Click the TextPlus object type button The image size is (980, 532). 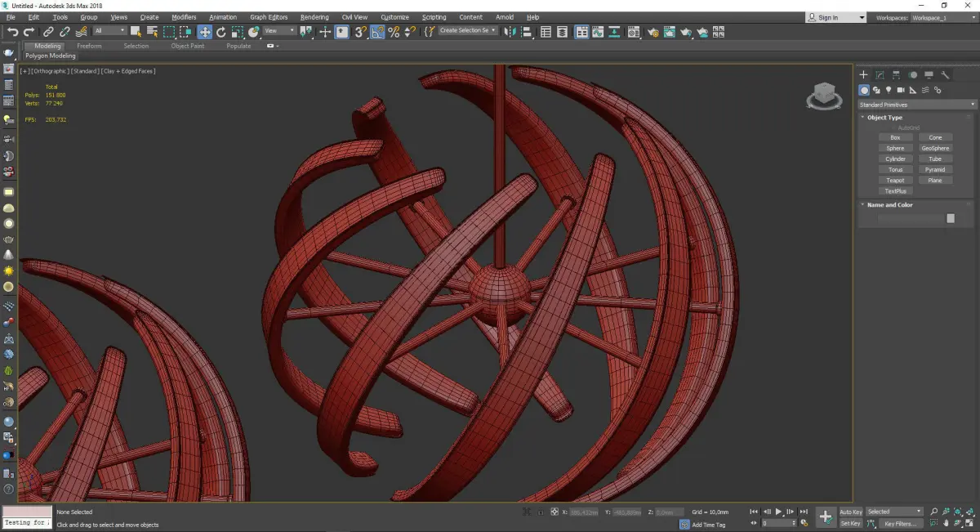pyautogui.click(x=895, y=191)
